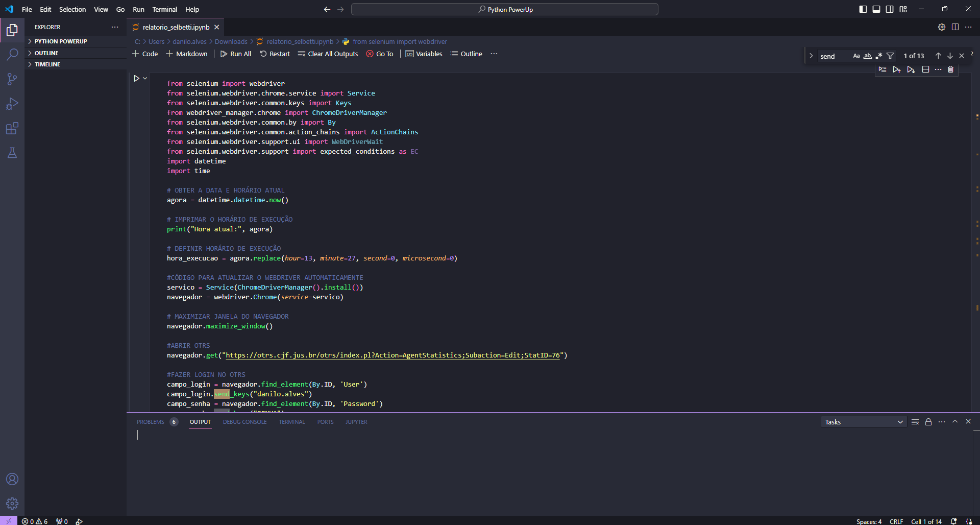Image resolution: width=980 pixels, height=525 pixels.
Task: Toggle regex mode in find widget
Action: 879,56
